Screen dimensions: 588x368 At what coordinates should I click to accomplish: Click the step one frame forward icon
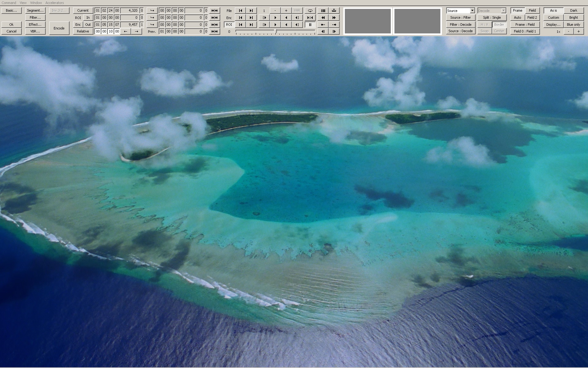click(334, 31)
